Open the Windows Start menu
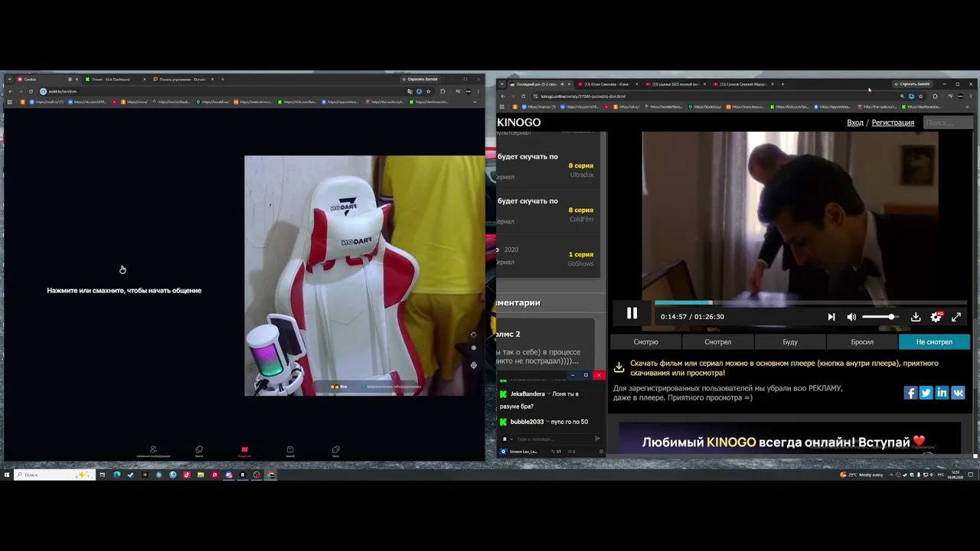This screenshot has height=551, width=980. (7, 474)
